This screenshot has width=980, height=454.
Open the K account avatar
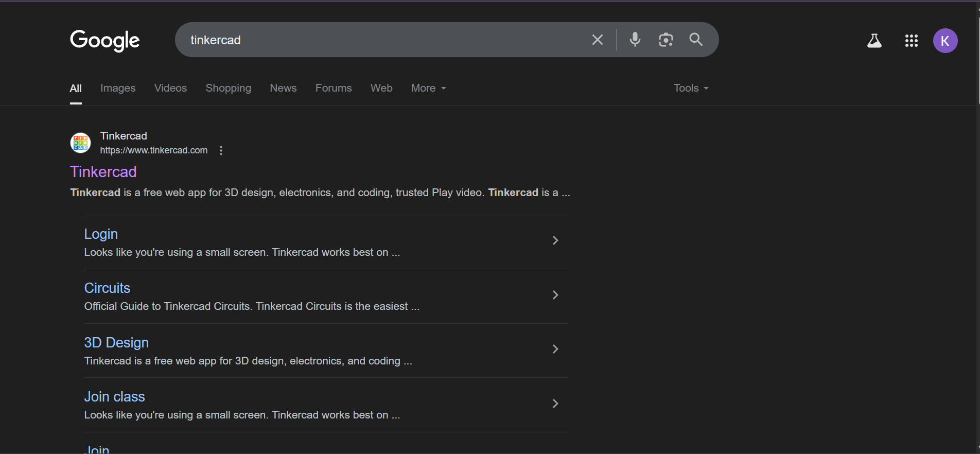(945, 41)
